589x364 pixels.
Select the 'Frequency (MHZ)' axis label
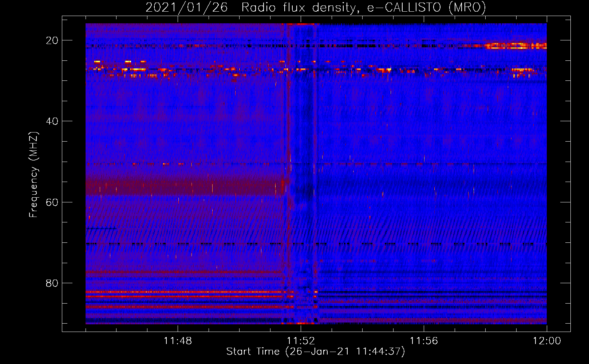click(33, 175)
